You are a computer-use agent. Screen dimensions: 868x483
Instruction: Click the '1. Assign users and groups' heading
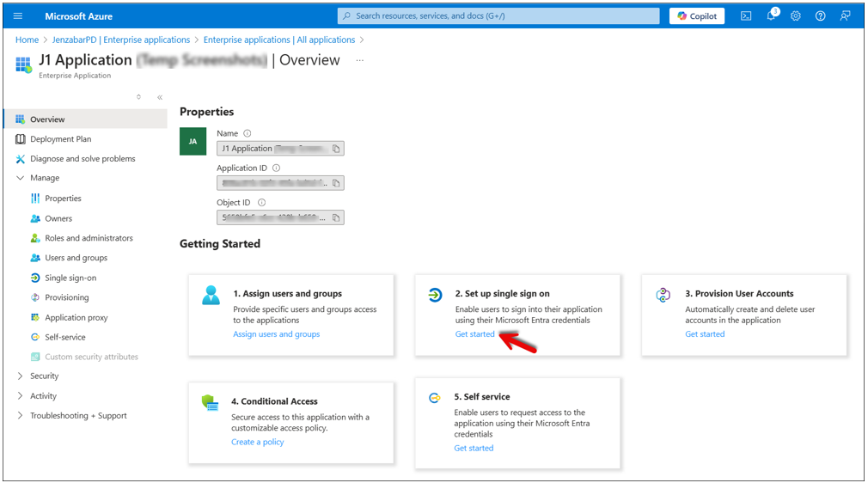(x=287, y=294)
